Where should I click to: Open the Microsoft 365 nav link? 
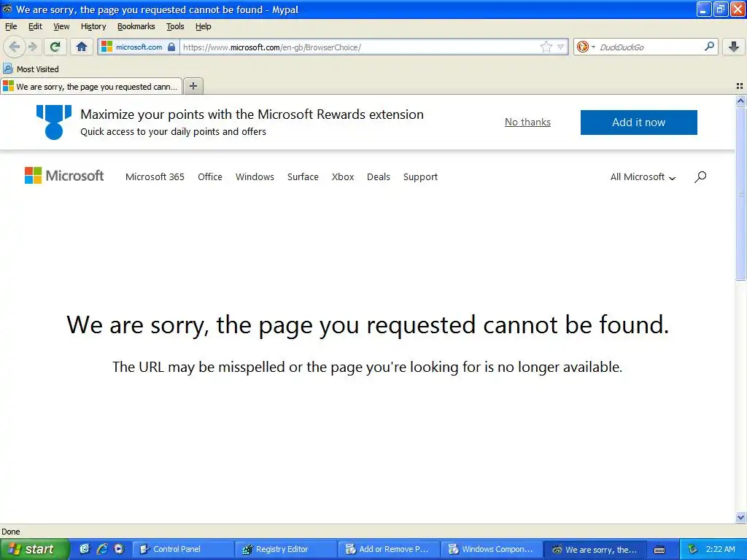coord(155,176)
